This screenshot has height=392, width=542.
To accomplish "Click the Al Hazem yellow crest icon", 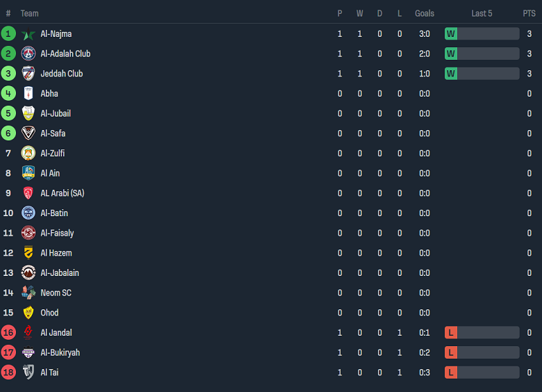I will tap(28, 253).
